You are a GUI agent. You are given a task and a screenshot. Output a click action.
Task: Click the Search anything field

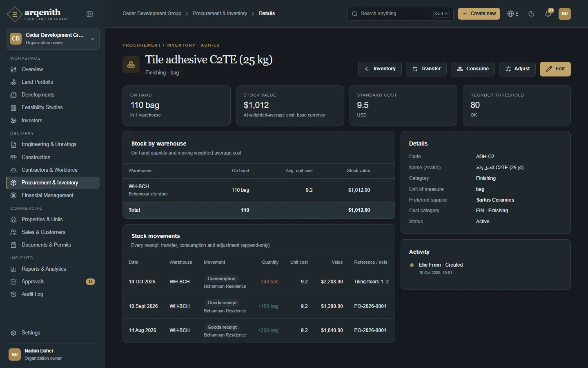pyautogui.click(x=400, y=14)
